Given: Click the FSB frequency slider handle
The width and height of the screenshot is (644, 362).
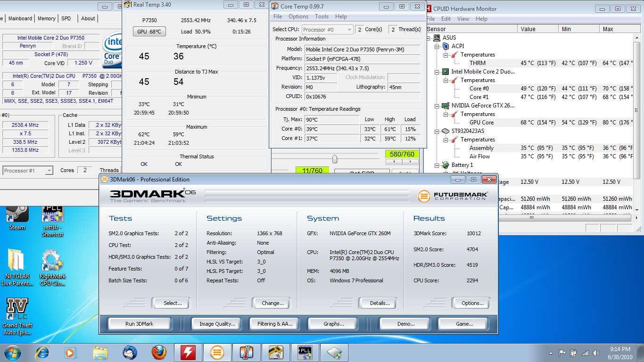Looking at the screenshot, I should click(335, 159).
